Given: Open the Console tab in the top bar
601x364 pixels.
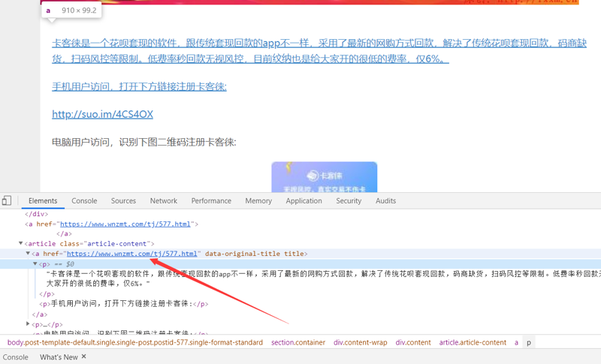Looking at the screenshot, I should tap(84, 200).
